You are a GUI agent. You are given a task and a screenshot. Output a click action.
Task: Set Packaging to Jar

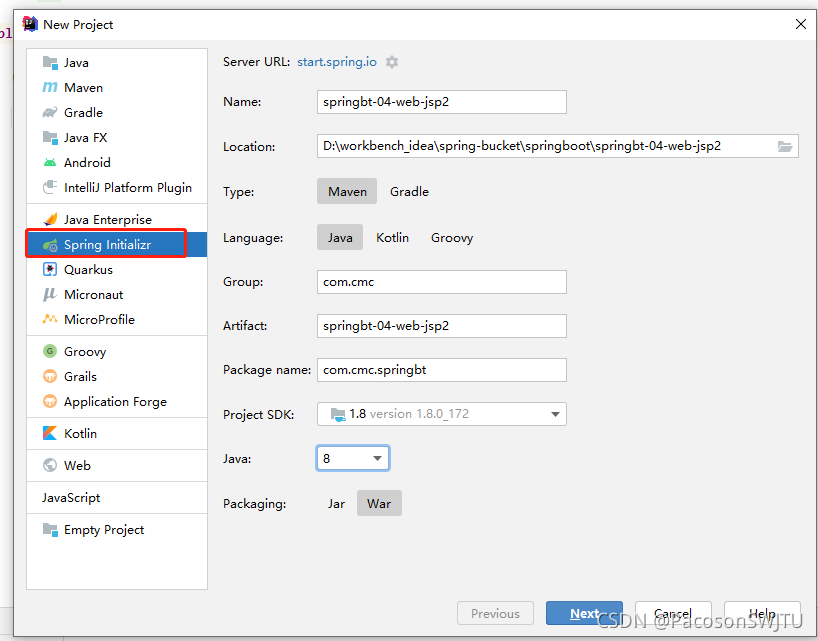(x=336, y=504)
